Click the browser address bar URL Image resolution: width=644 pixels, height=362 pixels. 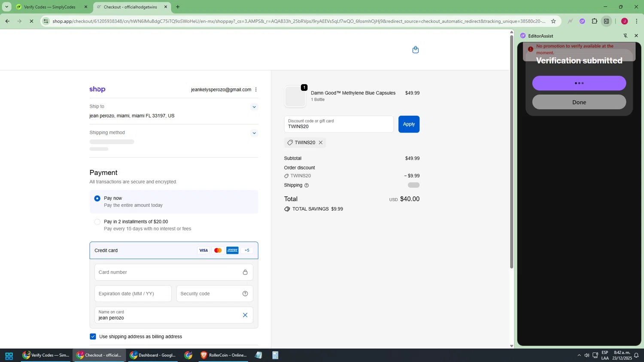299,21
